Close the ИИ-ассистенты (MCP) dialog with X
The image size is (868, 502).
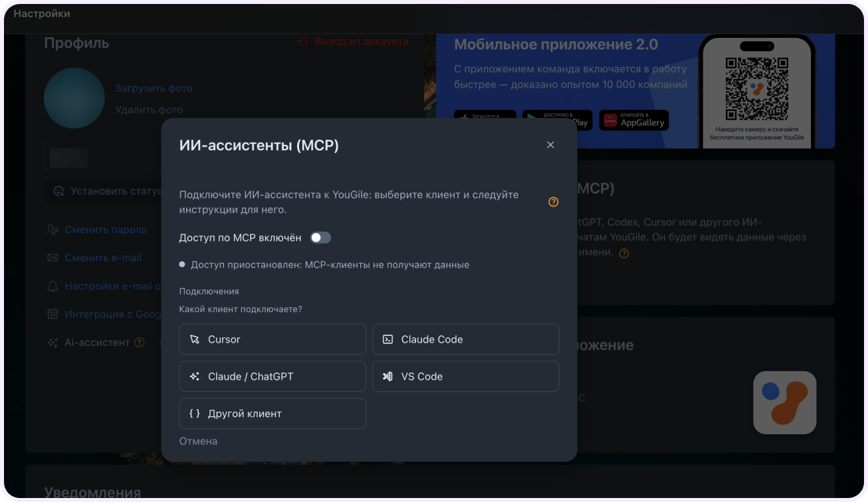click(x=550, y=145)
